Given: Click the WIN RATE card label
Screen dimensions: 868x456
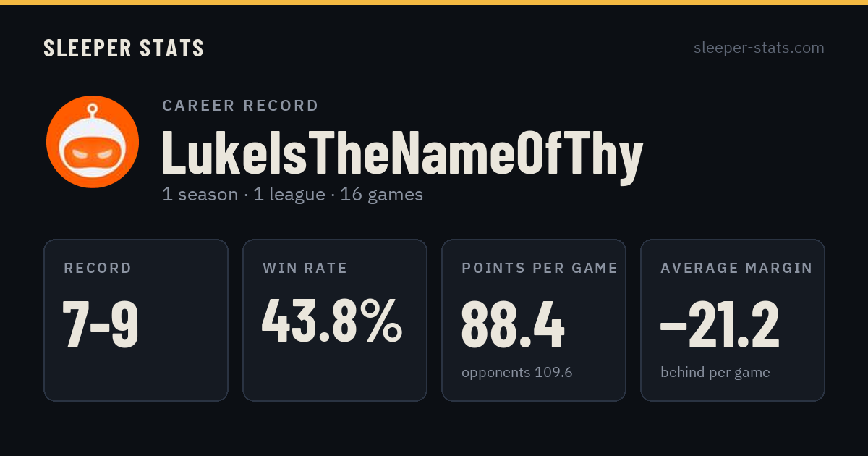Looking at the screenshot, I should click(x=305, y=269).
